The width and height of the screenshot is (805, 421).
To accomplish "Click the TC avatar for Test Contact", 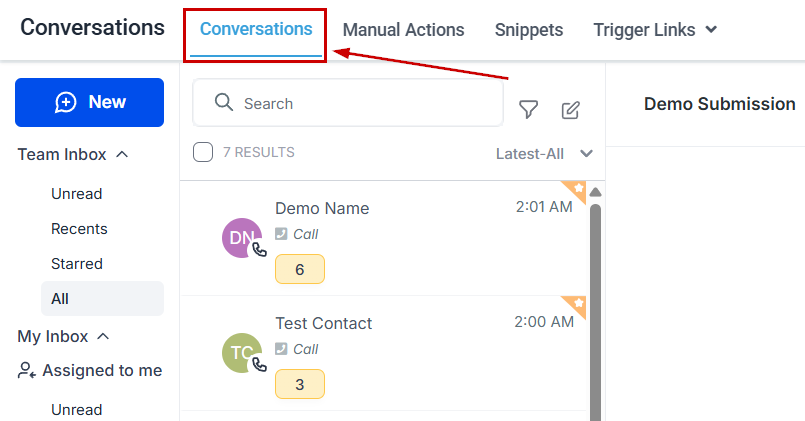I will click(x=242, y=353).
